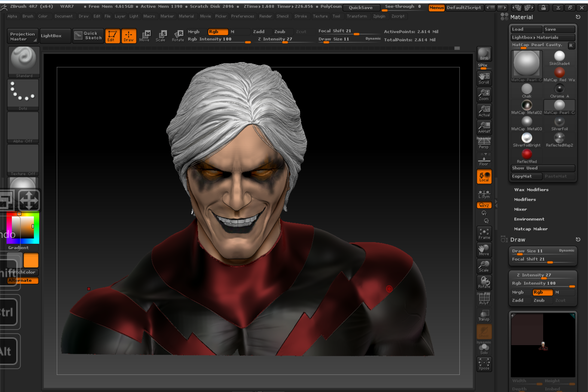Select the ReflectedMap2 material
The height and width of the screenshot is (392, 588).
559,140
